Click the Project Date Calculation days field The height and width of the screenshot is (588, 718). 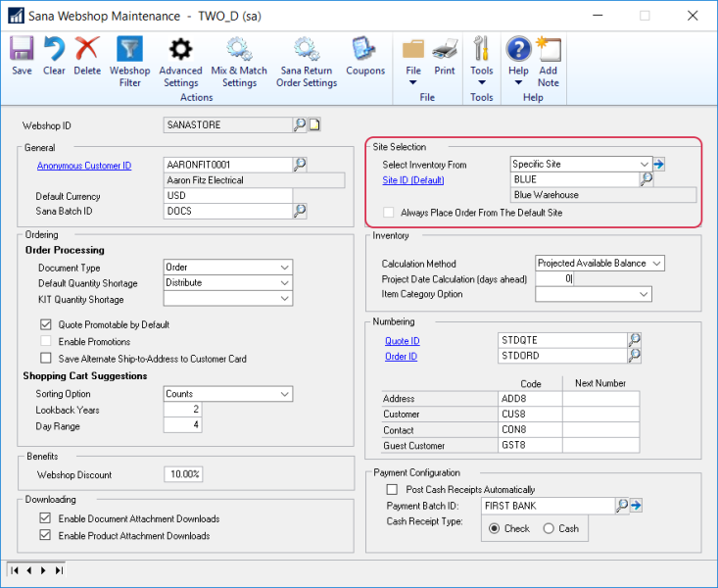pos(554,278)
